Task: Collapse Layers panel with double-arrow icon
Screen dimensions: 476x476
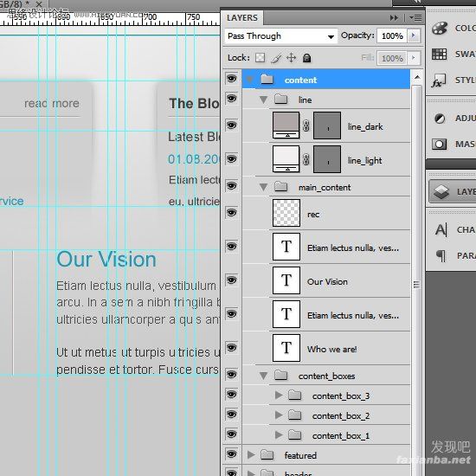Action: pyautogui.click(x=394, y=18)
